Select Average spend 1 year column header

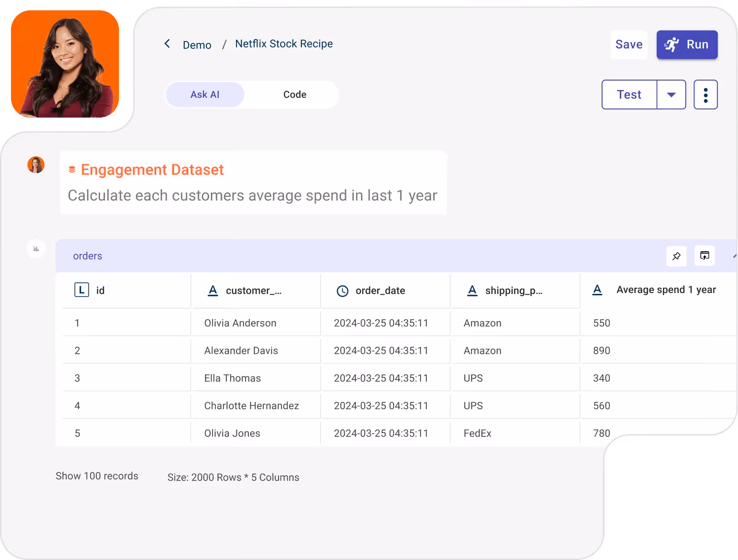(666, 290)
